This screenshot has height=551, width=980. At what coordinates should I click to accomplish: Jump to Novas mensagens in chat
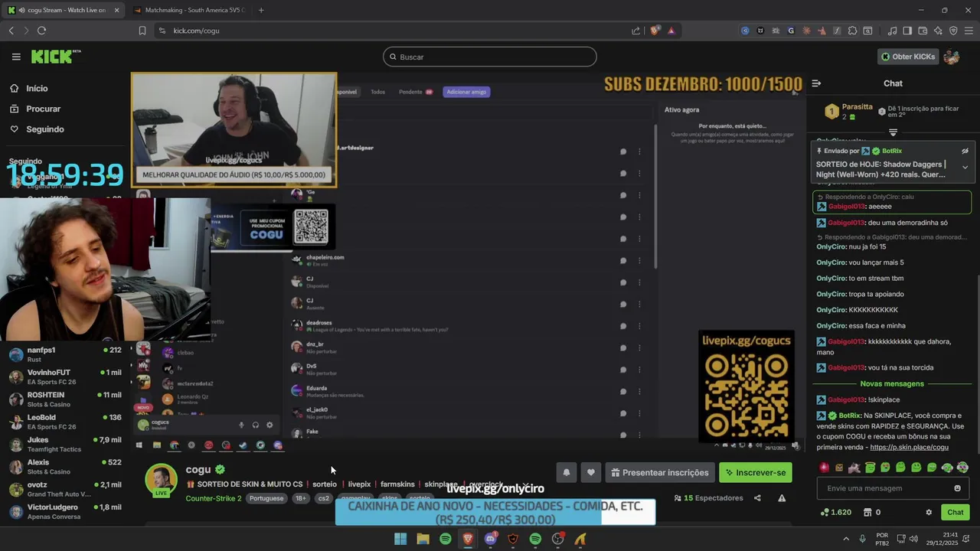(892, 383)
